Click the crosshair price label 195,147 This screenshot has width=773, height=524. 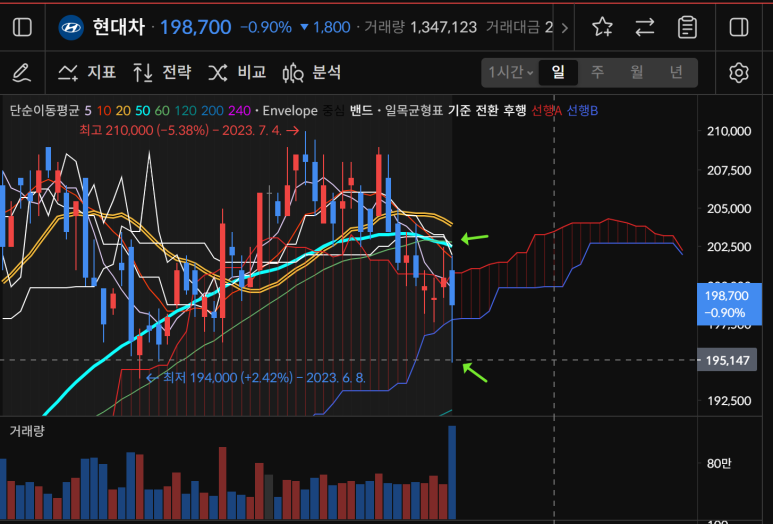pos(727,360)
